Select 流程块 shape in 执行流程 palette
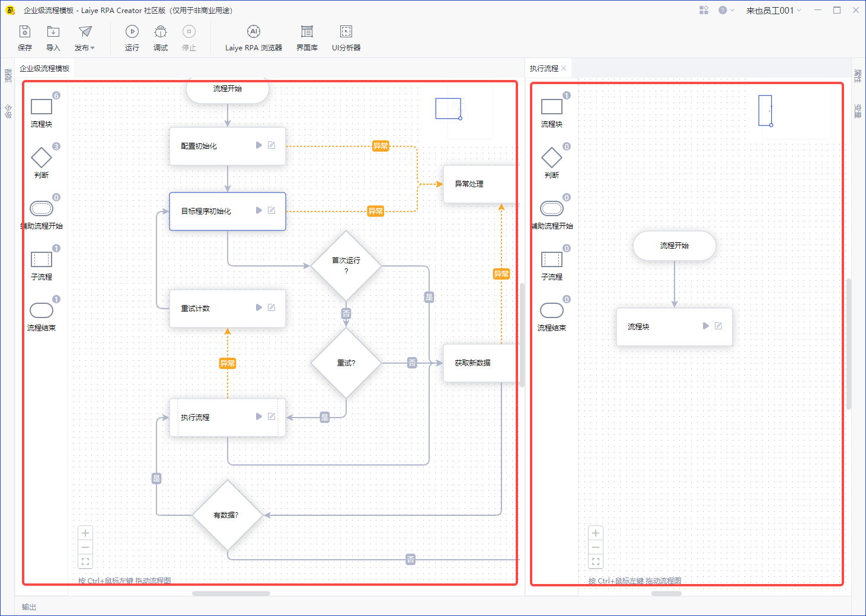Image resolution: width=866 pixels, height=616 pixels. coord(552,107)
